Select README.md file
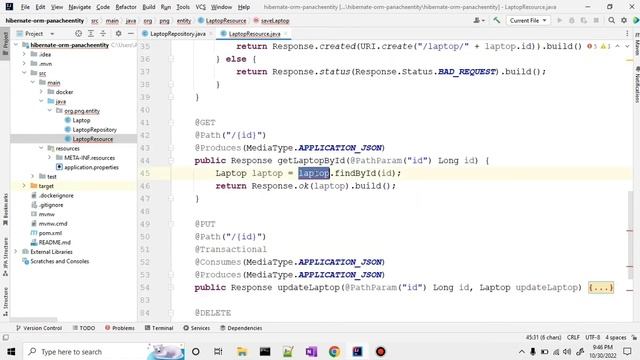The image size is (640, 360). [54, 242]
